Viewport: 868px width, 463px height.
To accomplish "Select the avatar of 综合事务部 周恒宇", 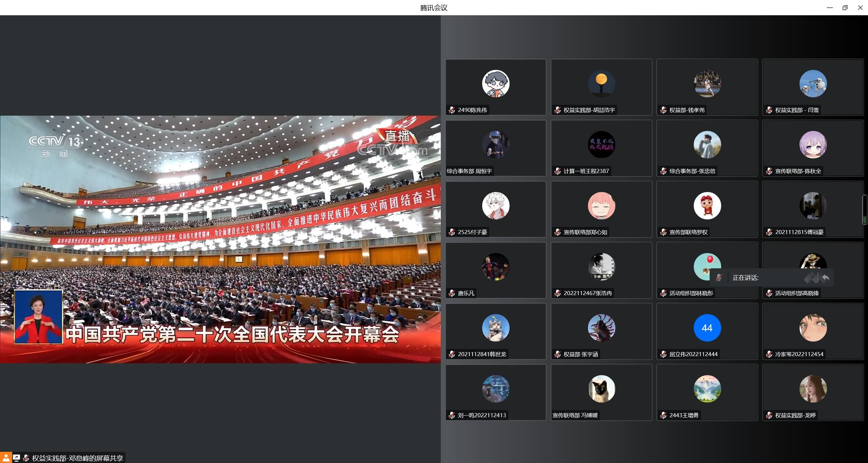I will 496,144.
